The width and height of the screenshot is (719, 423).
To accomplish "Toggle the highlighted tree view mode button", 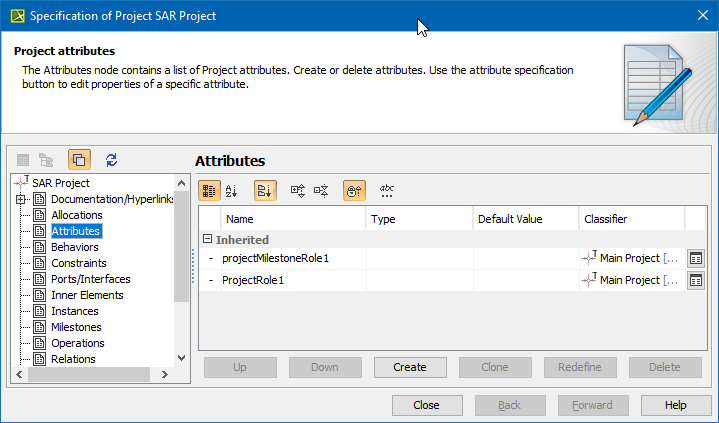I will pos(79,159).
